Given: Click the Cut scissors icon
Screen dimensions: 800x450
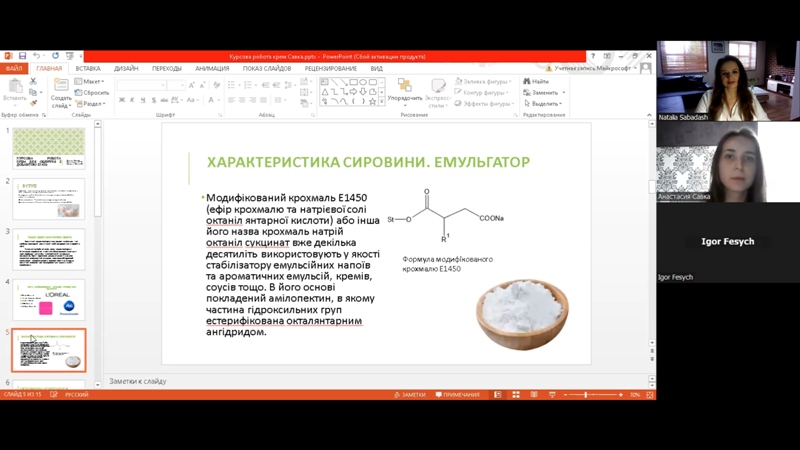Looking at the screenshot, I should (34, 81).
